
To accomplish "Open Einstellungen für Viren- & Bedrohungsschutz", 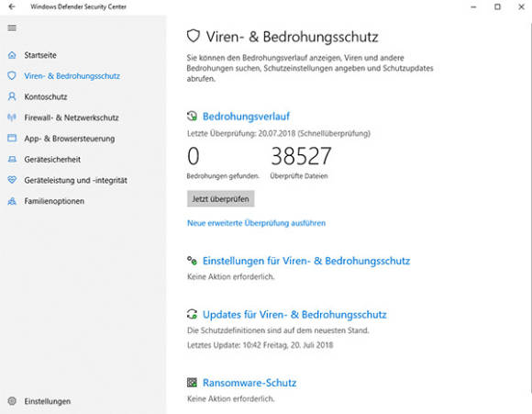I will pyautogui.click(x=306, y=261).
